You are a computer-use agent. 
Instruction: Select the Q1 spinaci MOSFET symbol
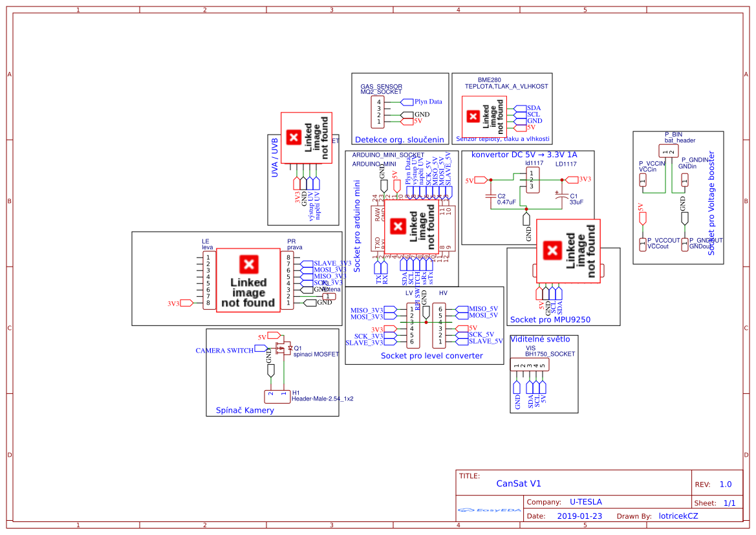(x=283, y=349)
